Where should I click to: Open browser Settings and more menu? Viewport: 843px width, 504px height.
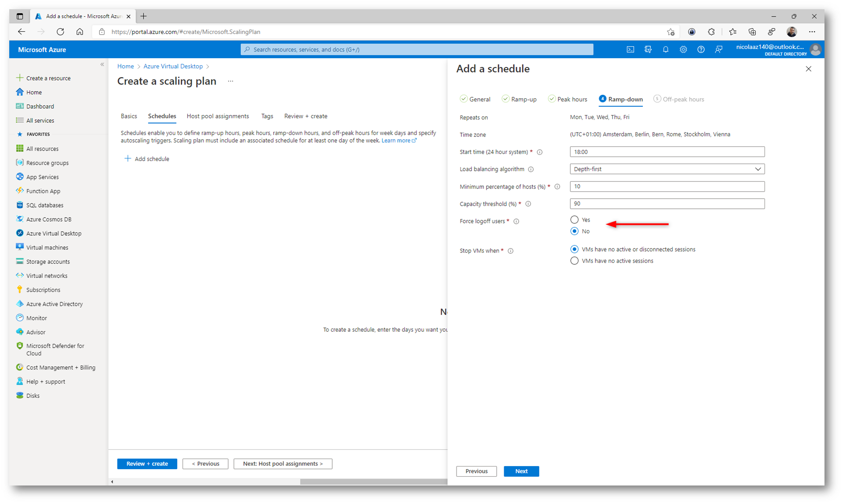point(812,32)
